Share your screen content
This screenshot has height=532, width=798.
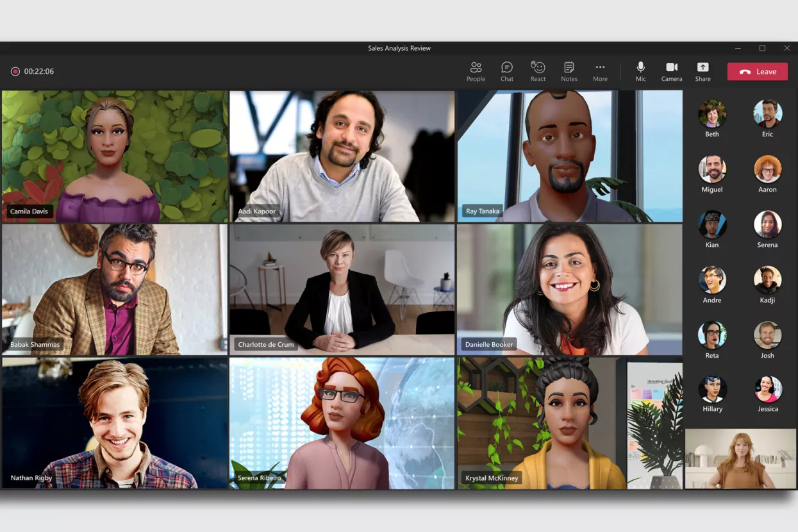(x=702, y=71)
